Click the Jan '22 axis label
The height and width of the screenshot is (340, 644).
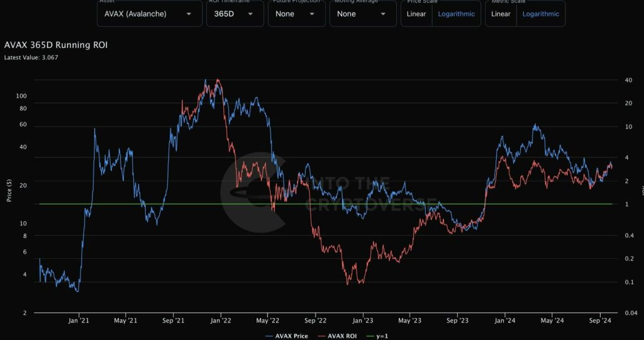click(221, 320)
